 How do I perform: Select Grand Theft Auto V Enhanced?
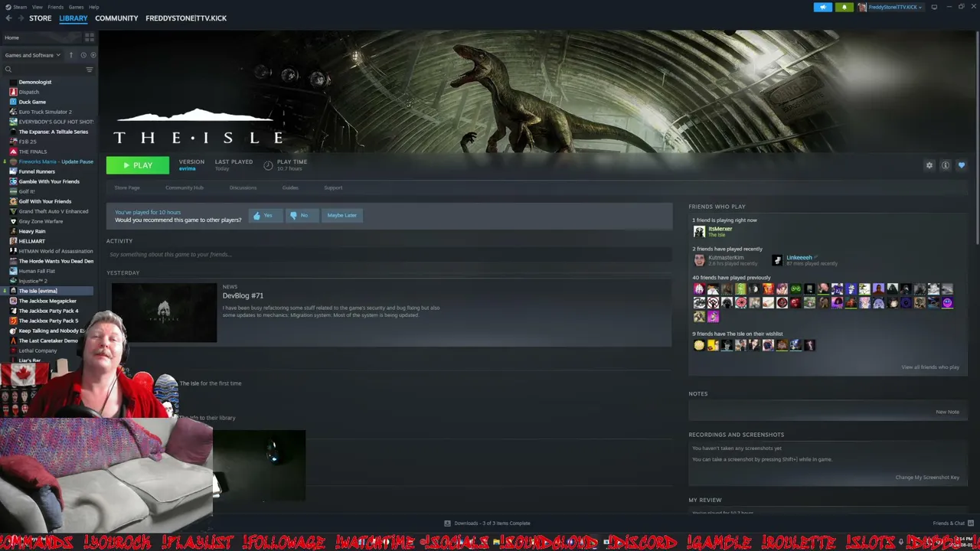tap(54, 211)
